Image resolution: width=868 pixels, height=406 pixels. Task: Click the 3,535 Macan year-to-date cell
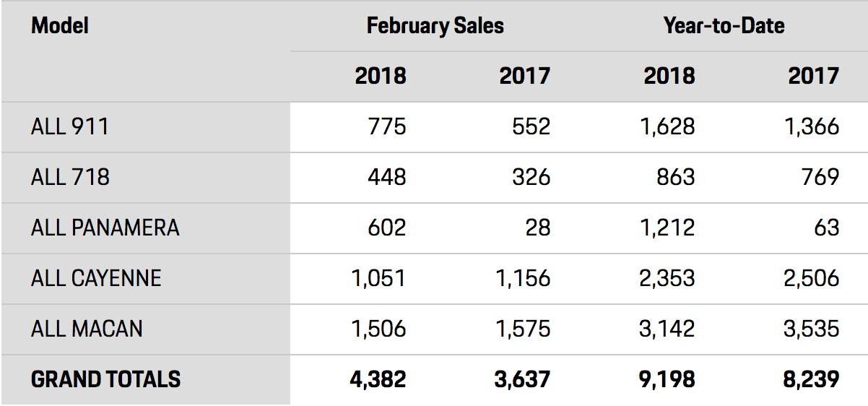(x=811, y=329)
